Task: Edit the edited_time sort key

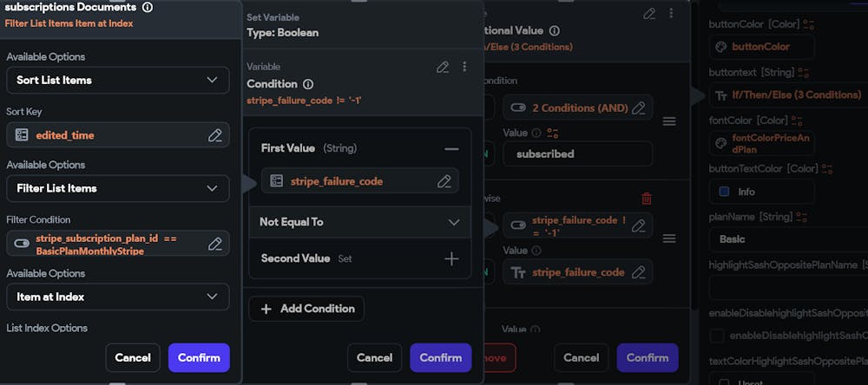Action: coord(214,135)
